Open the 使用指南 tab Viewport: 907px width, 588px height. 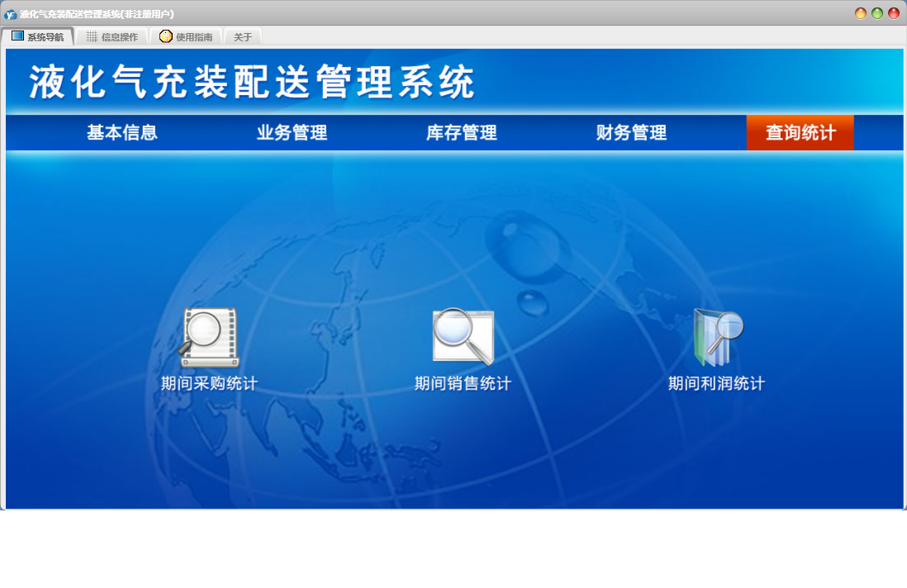186,36
